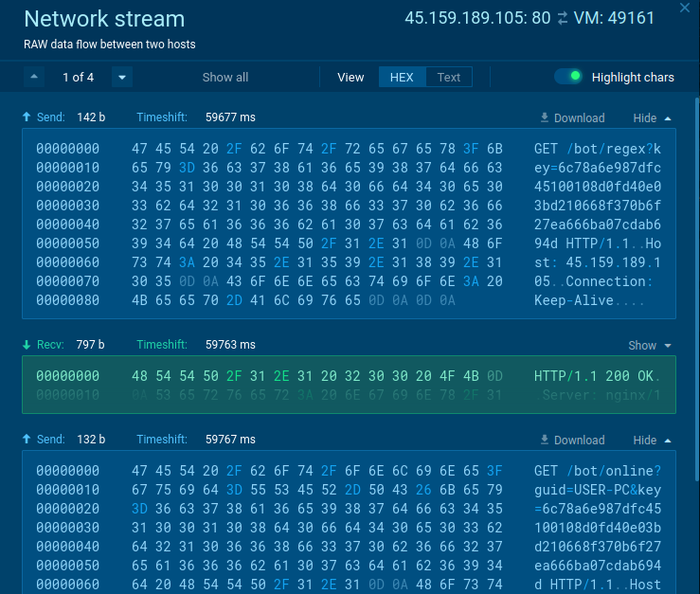This screenshot has width=700, height=594.
Task: Click the 'Network stream' title
Action: [104, 19]
